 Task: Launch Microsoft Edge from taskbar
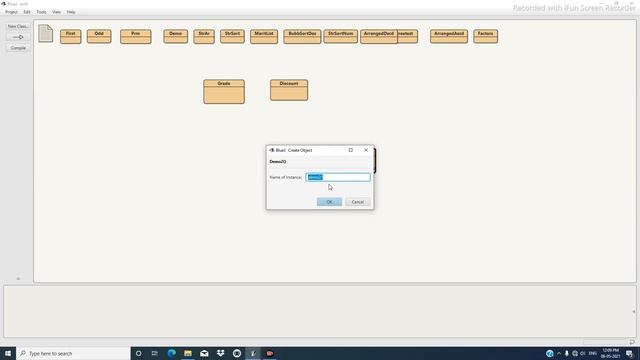171,353
